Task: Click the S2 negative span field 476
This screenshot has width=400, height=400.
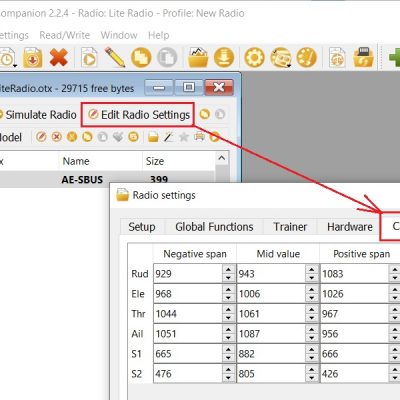Action: pos(188,374)
